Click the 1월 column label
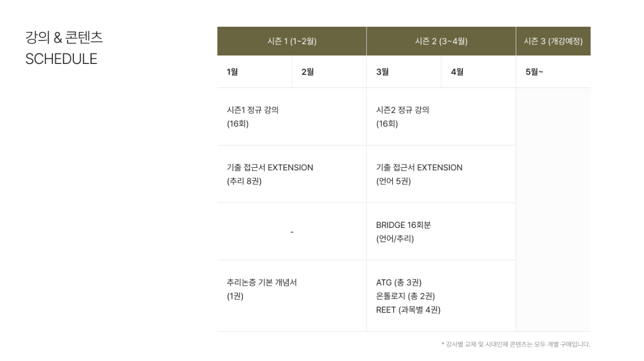The width and height of the screenshot is (644, 361). tap(232, 72)
